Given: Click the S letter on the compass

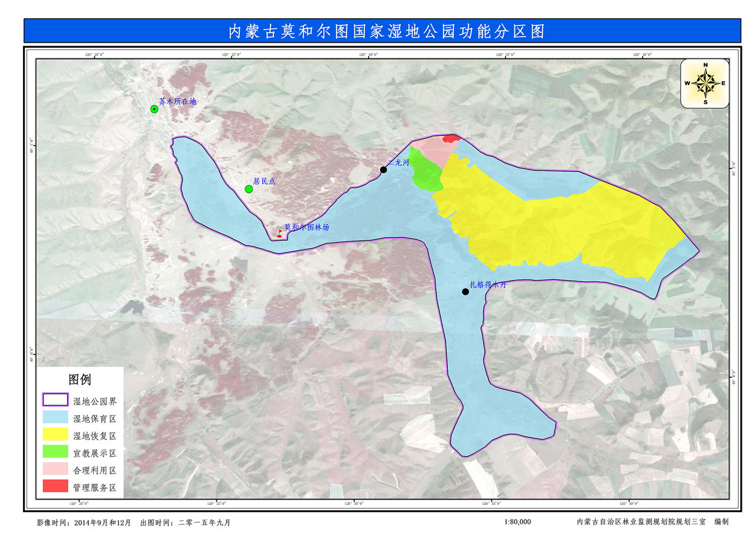Looking at the screenshot, I should (705, 102).
